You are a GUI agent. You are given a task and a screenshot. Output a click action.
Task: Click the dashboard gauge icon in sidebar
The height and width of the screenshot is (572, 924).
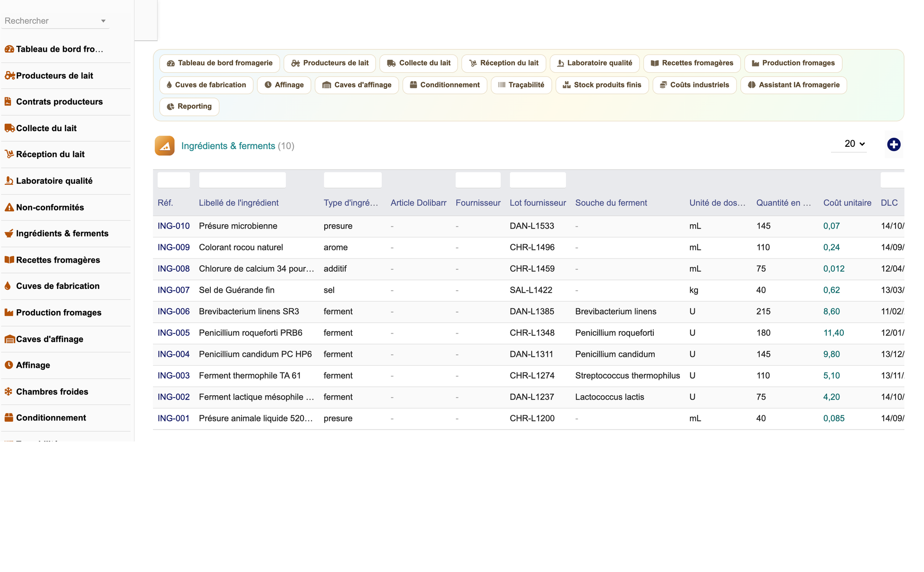(x=9, y=49)
